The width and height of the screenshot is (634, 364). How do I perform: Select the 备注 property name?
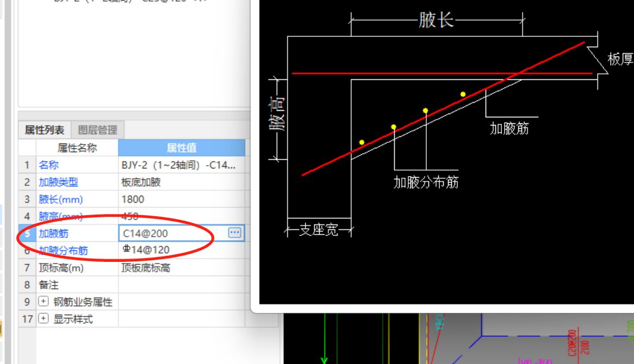coord(48,285)
